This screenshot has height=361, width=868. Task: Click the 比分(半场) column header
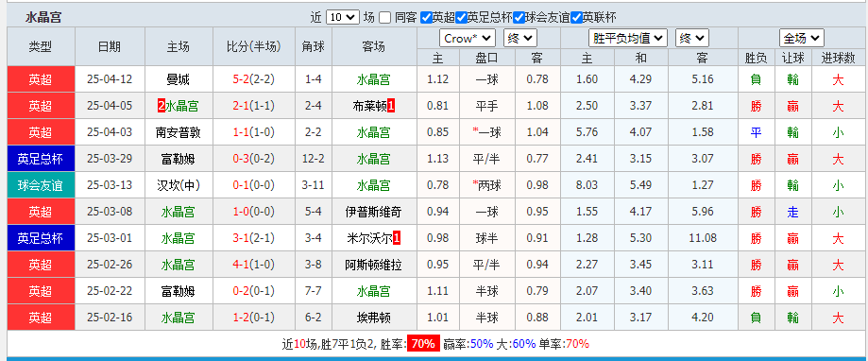point(253,47)
